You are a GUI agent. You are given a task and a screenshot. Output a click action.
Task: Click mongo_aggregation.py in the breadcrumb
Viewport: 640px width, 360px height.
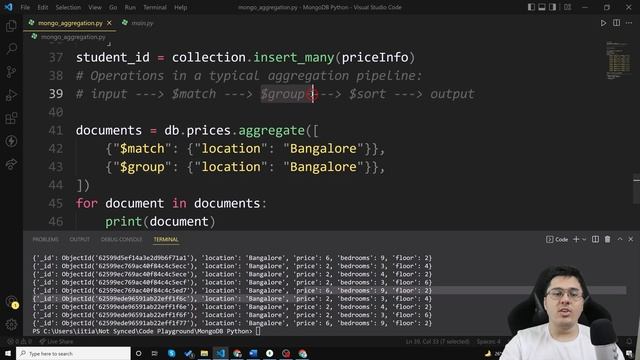[x=73, y=37]
